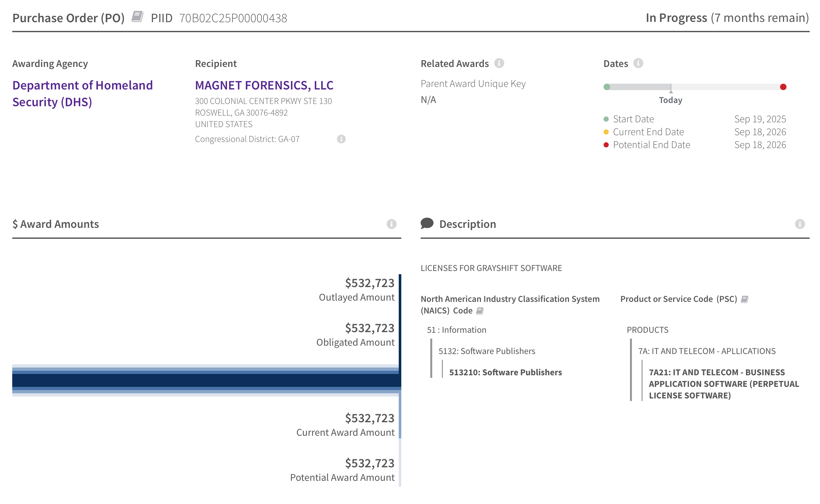The width and height of the screenshot is (820, 504).
Task: Click the red end date dot on timeline
Action: click(x=783, y=87)
